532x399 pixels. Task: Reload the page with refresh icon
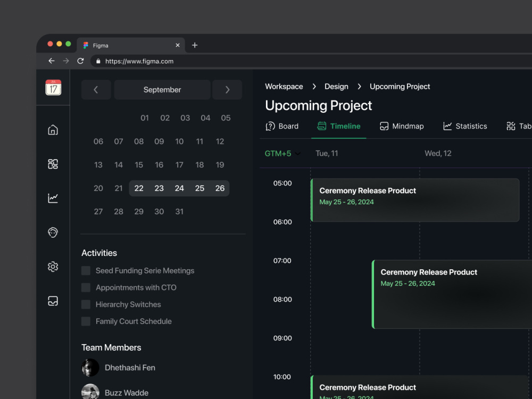pyautogui.click(x=80, y=61)
